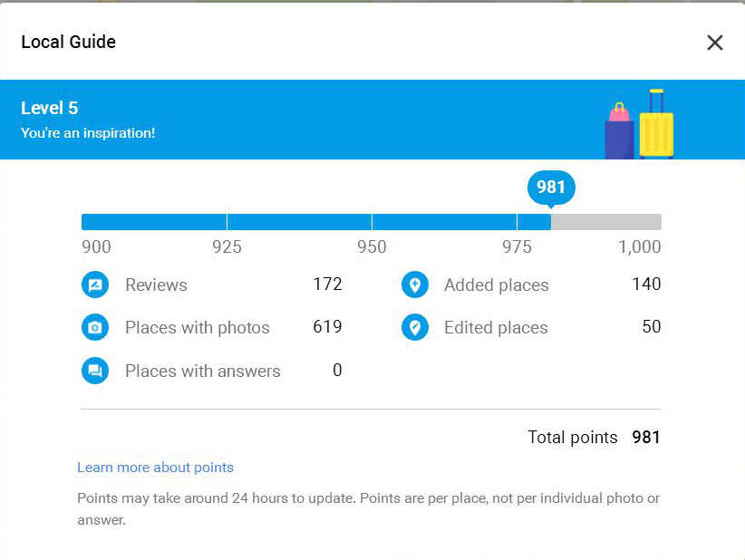745x560 pixels.
Task: Click the Places with photos camera icon
Action: click(95, 327)
